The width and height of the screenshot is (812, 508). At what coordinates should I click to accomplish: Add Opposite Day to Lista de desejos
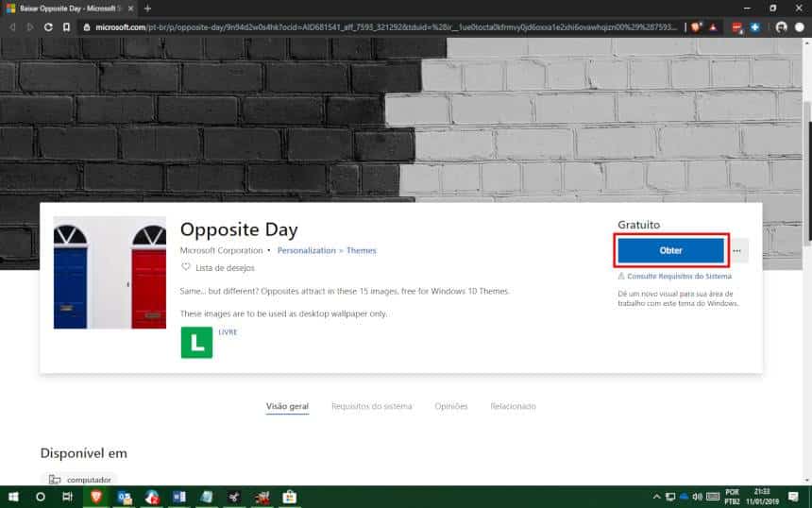point(218,268)
